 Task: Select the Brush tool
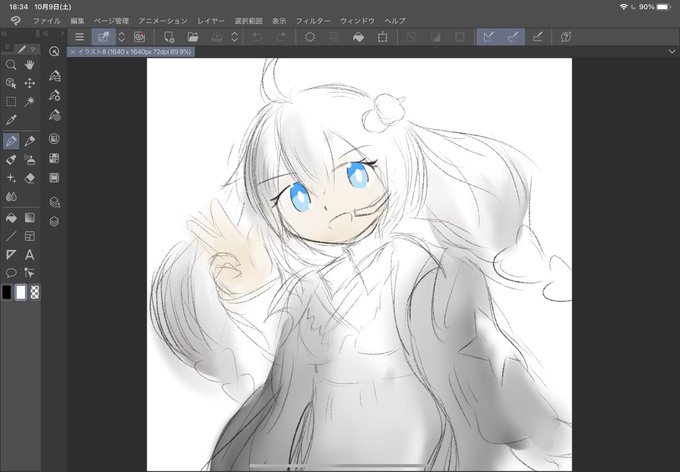[x=11, y=160]
